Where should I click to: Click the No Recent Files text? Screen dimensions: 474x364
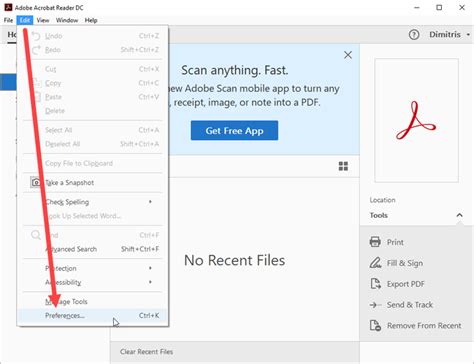click(x=235, y=260)
